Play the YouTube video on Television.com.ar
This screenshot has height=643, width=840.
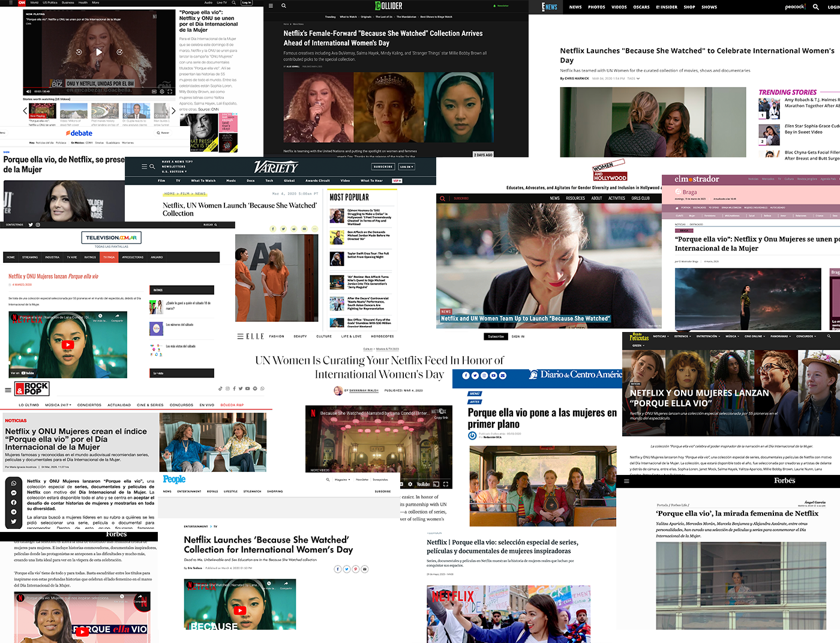pyautogui.click(x=68, y=345)
